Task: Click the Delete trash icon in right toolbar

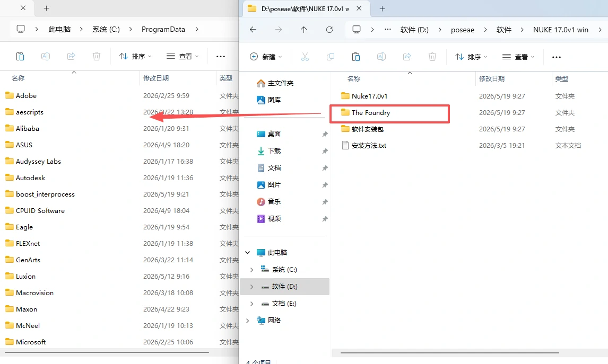Action: tap(432, 57)
